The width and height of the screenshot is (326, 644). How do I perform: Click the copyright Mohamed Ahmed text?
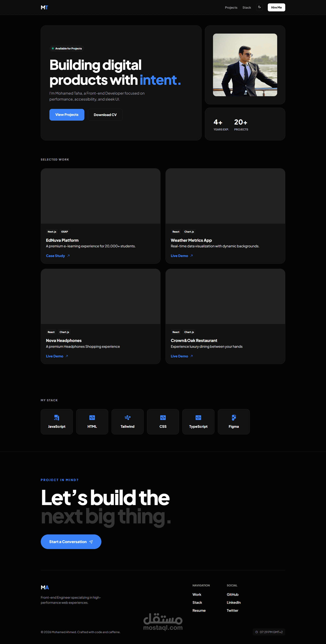click(80, 632)
